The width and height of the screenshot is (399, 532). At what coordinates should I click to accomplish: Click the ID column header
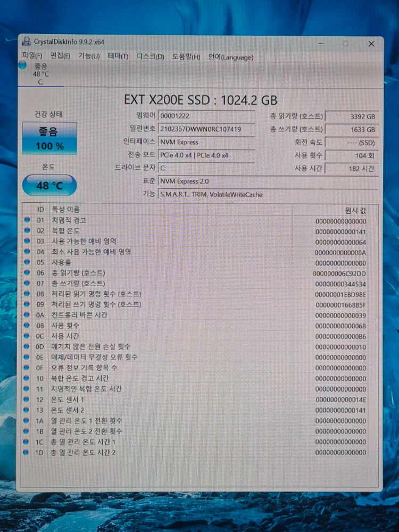40,209
